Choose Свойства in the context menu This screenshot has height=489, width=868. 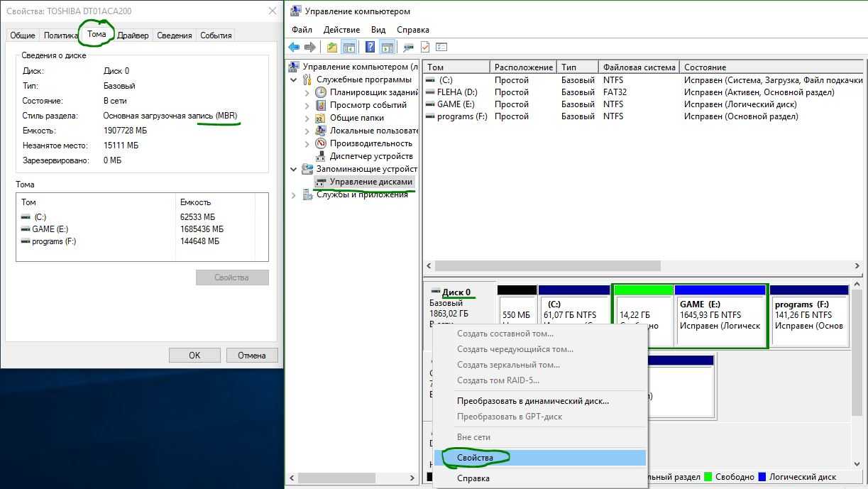(475, 458)
